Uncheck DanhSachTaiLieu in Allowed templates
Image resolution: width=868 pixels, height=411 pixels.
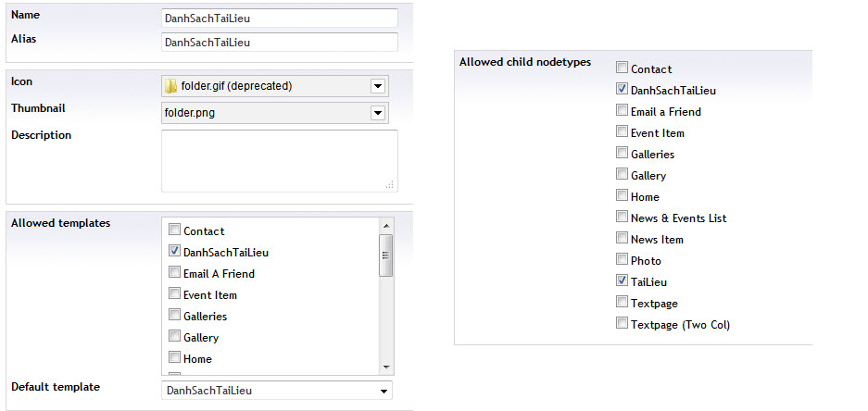pos(174,252)
